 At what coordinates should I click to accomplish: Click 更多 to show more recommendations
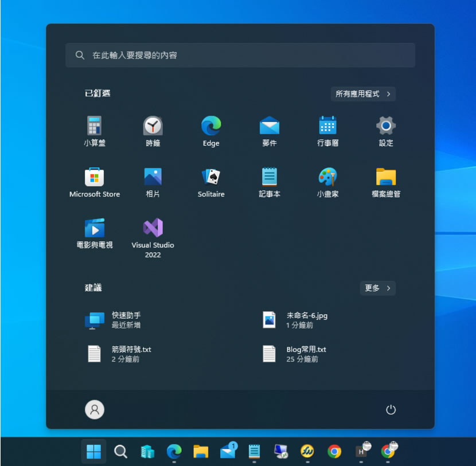[x=377, y=288]
